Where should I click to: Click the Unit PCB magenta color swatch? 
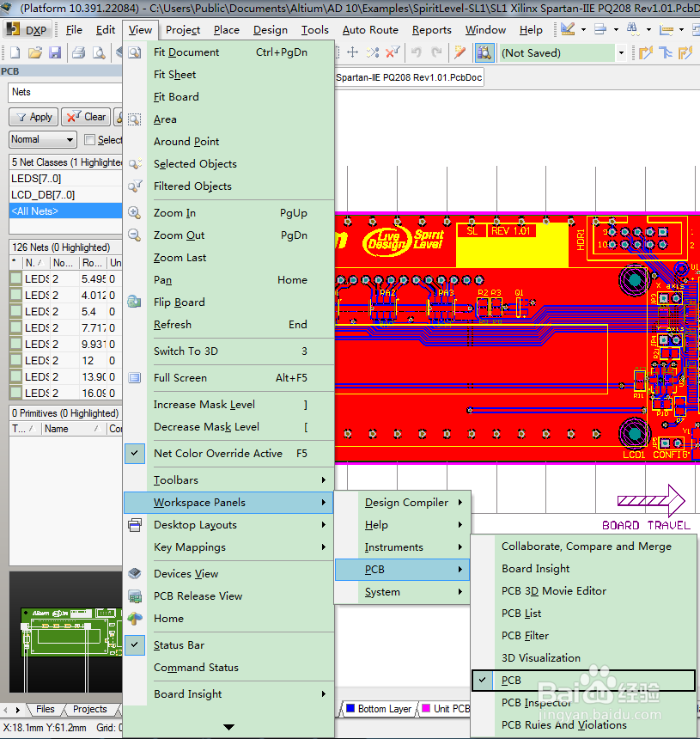(x=426, y=708)
